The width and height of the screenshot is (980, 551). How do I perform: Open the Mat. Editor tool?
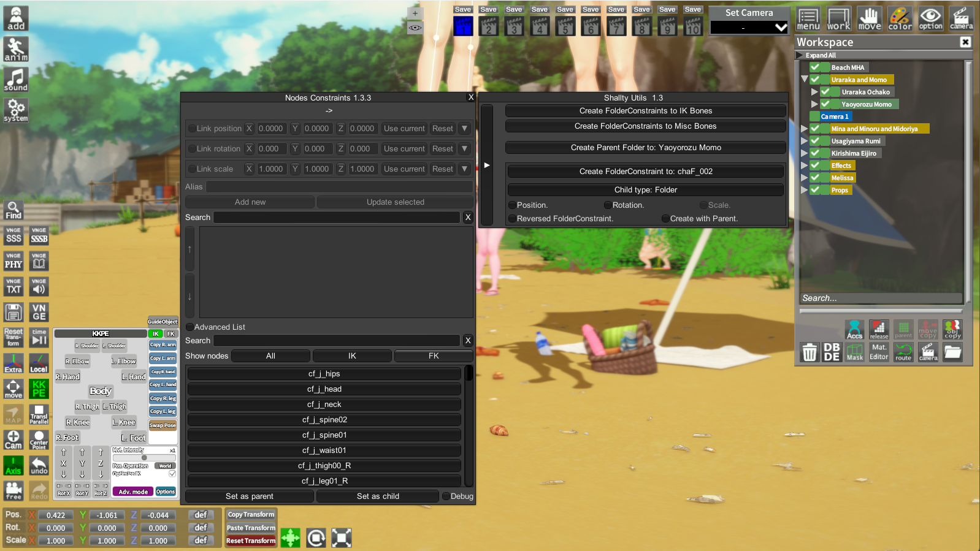coord(879,352)
